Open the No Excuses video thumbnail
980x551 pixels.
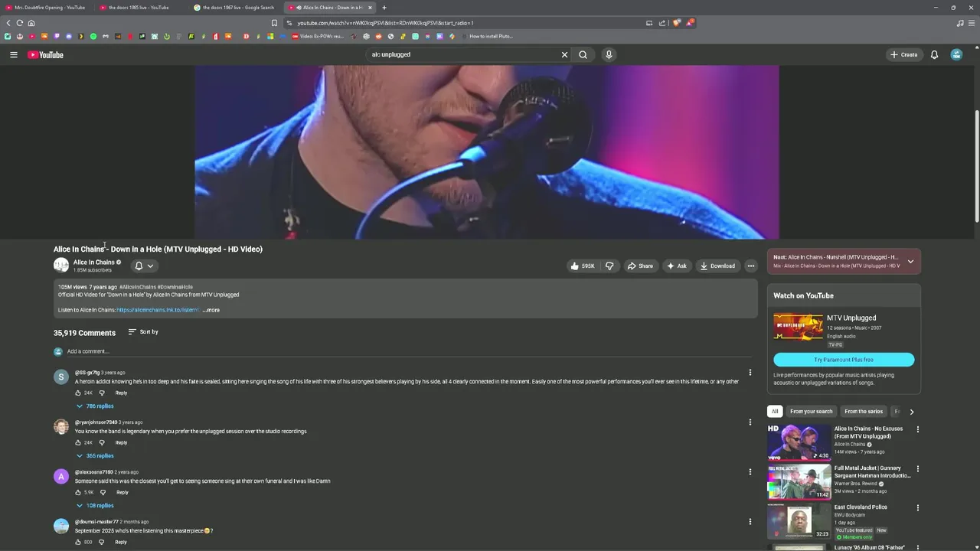click(799, 442)
